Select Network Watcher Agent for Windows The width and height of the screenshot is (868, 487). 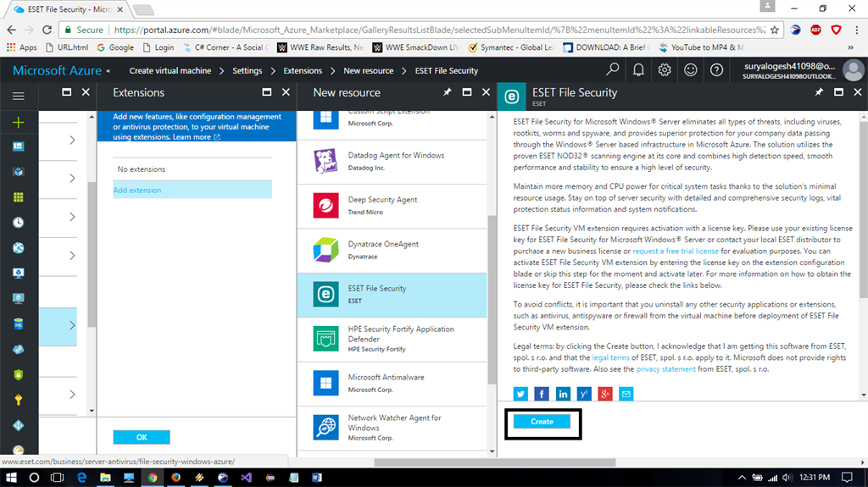click(392, 428)
